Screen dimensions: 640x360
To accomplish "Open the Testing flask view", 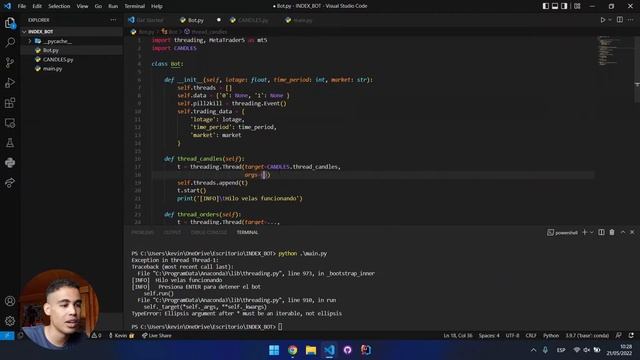I will pyautogui.click(x=10, y=142).
